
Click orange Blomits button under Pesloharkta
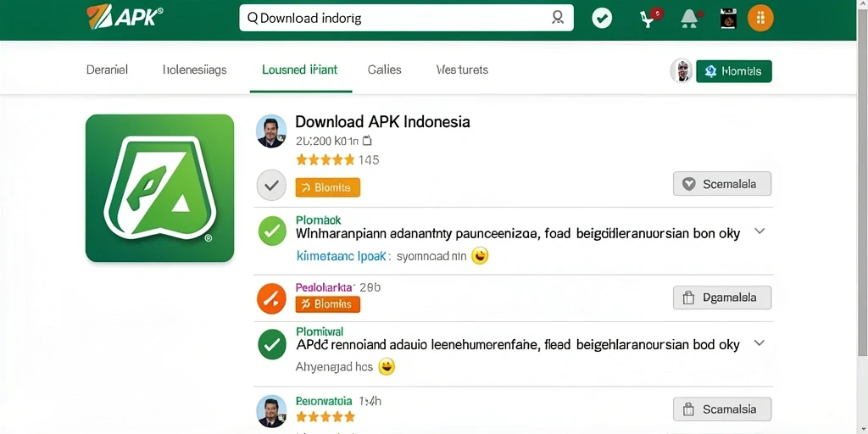pyautogui.click(x=328, y=304)
